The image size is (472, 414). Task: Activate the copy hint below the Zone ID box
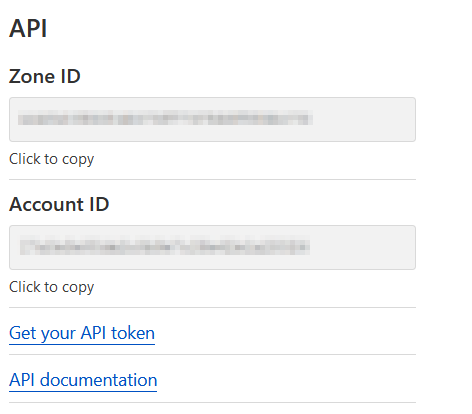pyautogui.click(x=51, y=159)
